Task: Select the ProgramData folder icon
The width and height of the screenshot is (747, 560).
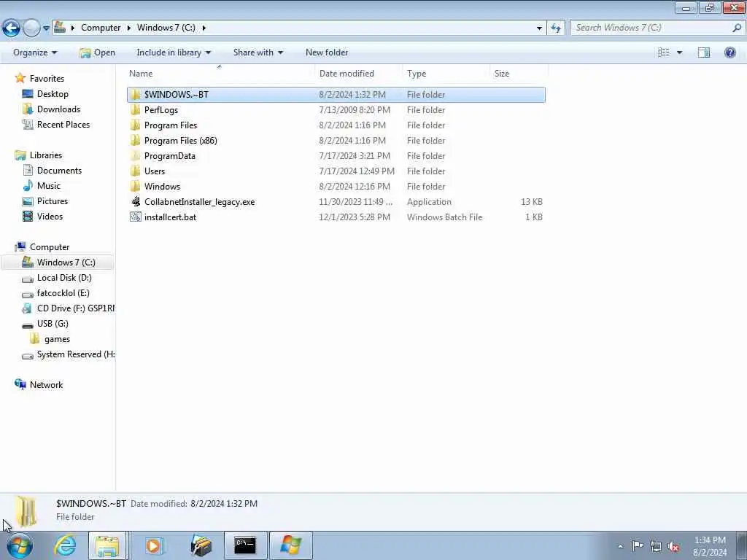Action: tap(136, 156)
